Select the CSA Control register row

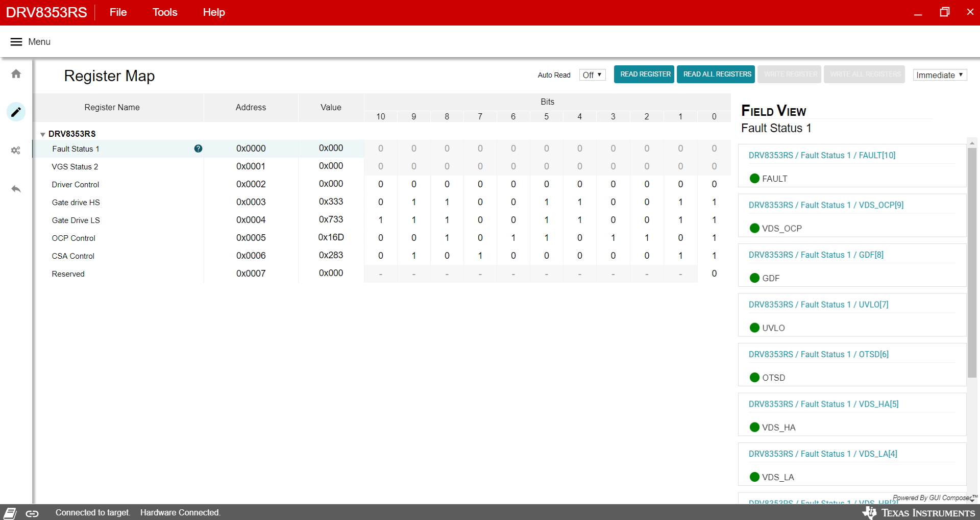pos(382,256)
